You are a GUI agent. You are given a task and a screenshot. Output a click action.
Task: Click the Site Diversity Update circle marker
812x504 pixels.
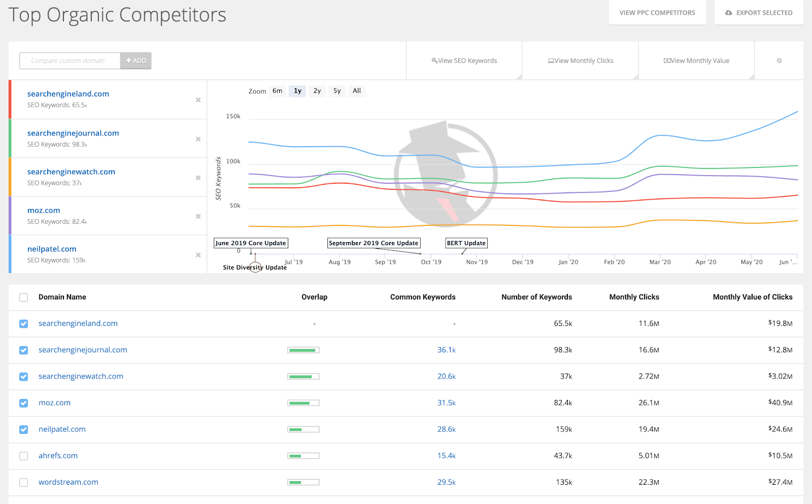tap(255, 267)
